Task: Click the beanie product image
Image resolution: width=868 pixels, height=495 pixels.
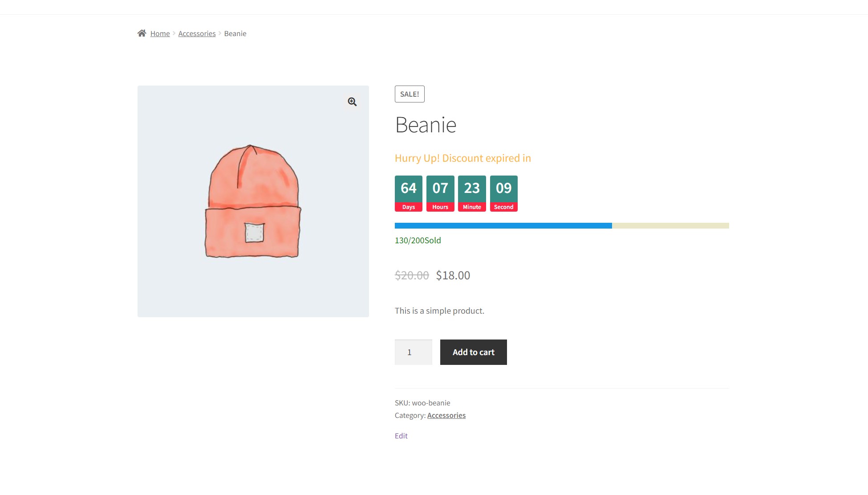Action: pos(253,201)
